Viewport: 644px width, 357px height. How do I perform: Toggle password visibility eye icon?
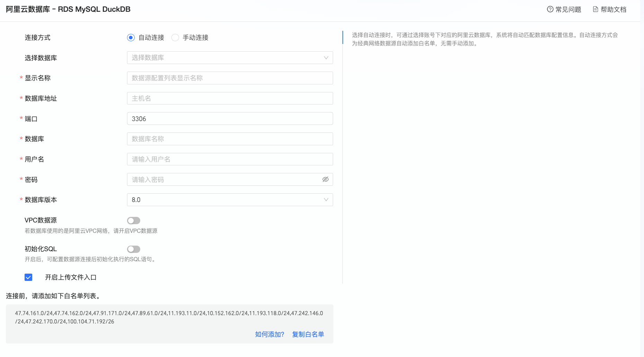(325, 179)
